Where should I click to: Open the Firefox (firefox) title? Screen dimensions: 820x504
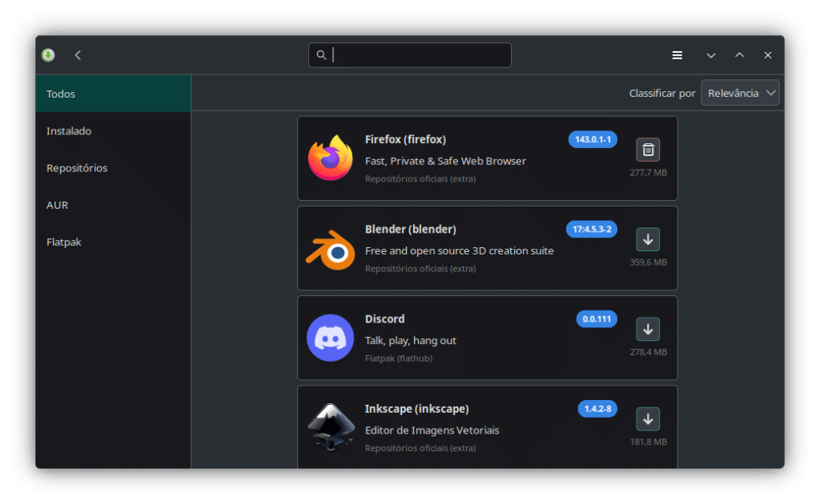coord(405,139)
